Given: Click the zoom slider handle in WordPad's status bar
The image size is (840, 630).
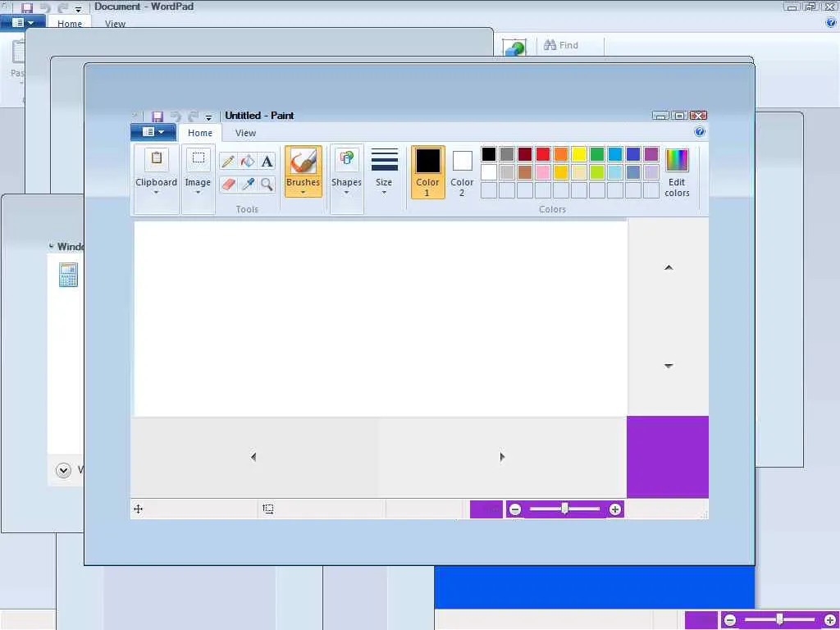Looking at the screenshot, I should point(779,620).
